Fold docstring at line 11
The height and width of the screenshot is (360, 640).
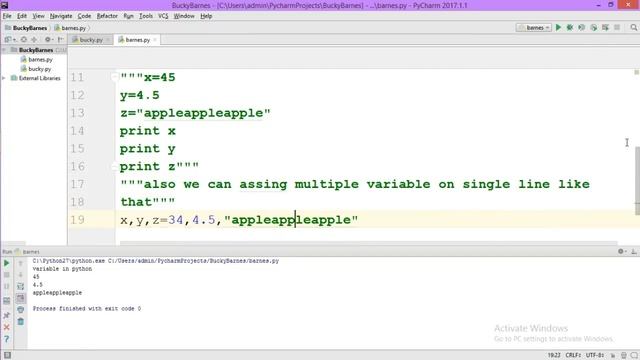(114, 77)
